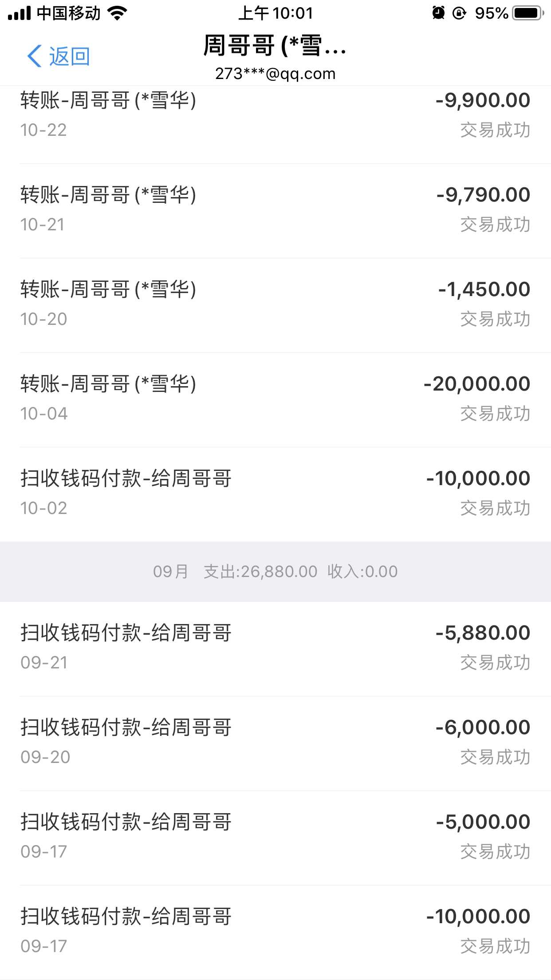Open the 09-17 QR payment of -10,000.00

275,931
